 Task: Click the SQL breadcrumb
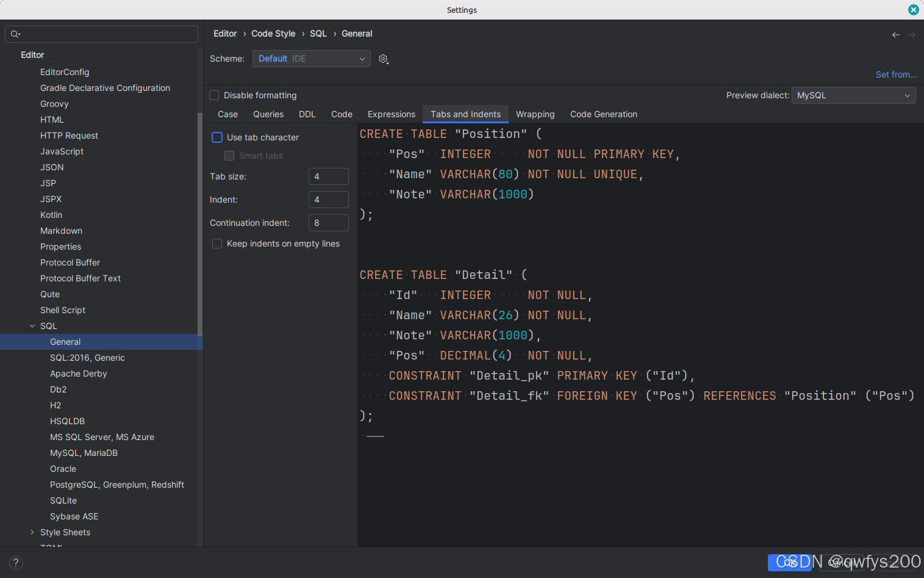click(318, 34)
